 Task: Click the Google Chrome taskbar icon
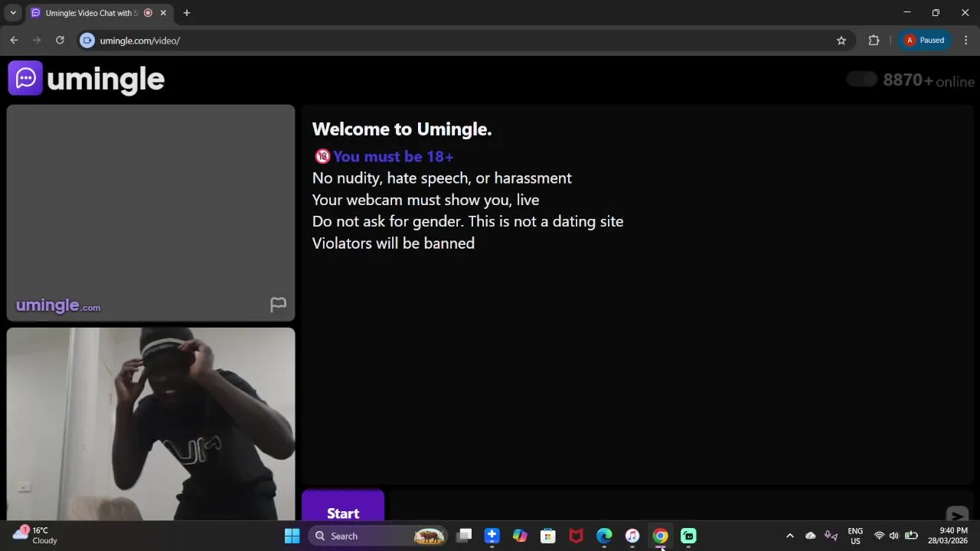pyautogui.click(x=660, y=536)
